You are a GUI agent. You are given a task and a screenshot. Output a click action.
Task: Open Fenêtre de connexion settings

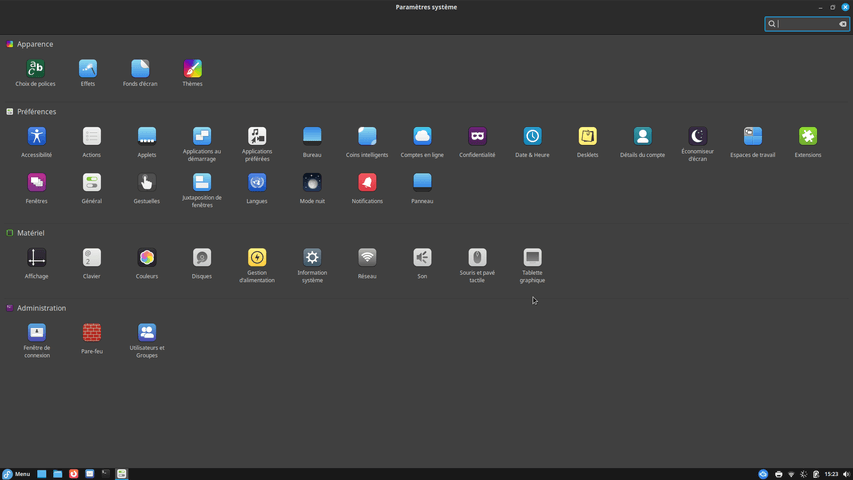coord(36,341)
